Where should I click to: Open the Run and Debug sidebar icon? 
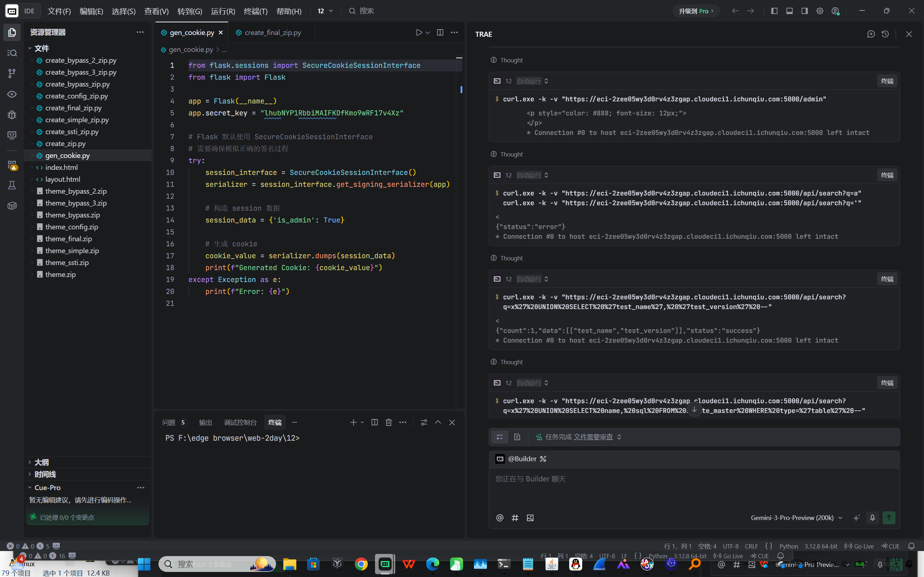(x=12, y=114)
